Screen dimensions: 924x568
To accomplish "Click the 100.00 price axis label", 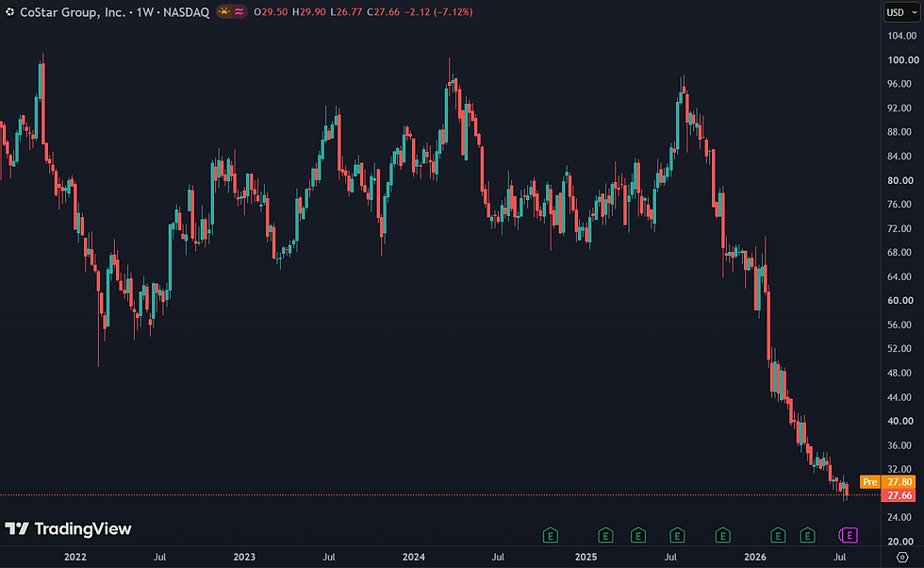I will [x=903, y=60].
